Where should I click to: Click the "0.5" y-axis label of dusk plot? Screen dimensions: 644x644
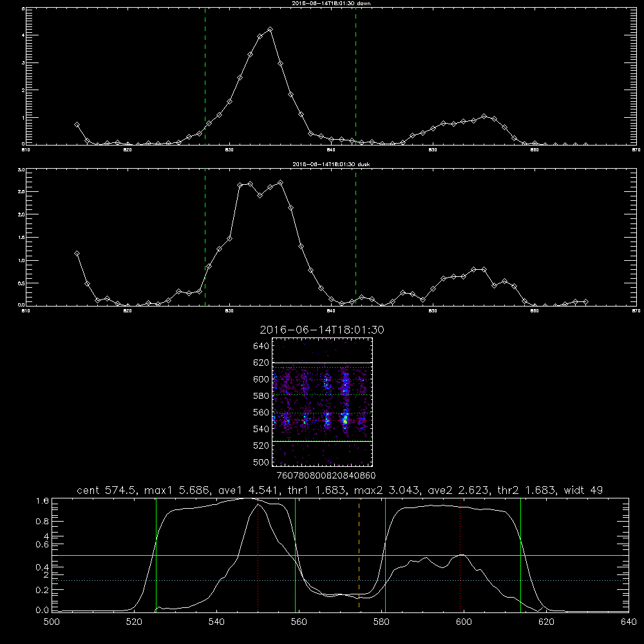coord(21,283)
